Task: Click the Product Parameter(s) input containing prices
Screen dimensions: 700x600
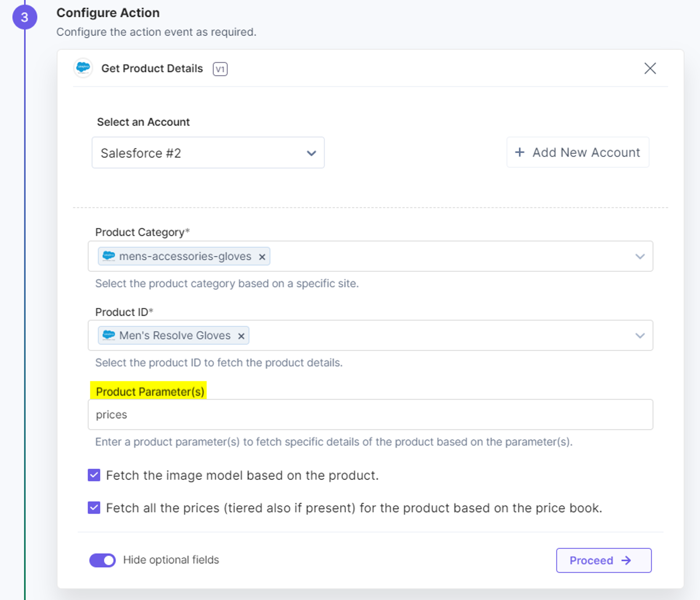Action: pos(370,414)
